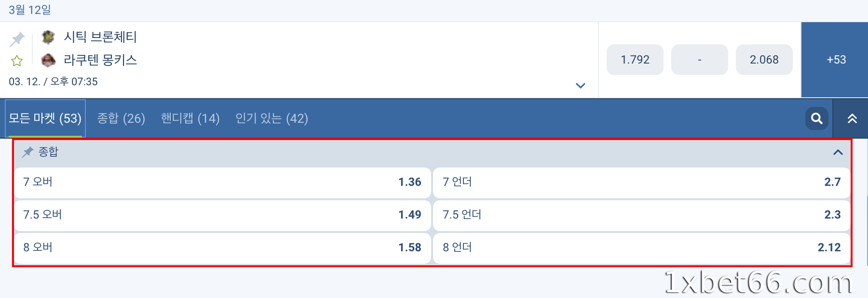This screenshot has width=868, height=298.
Task: Open the 인기 있는 (42) tab
Action: coord(271,118)
